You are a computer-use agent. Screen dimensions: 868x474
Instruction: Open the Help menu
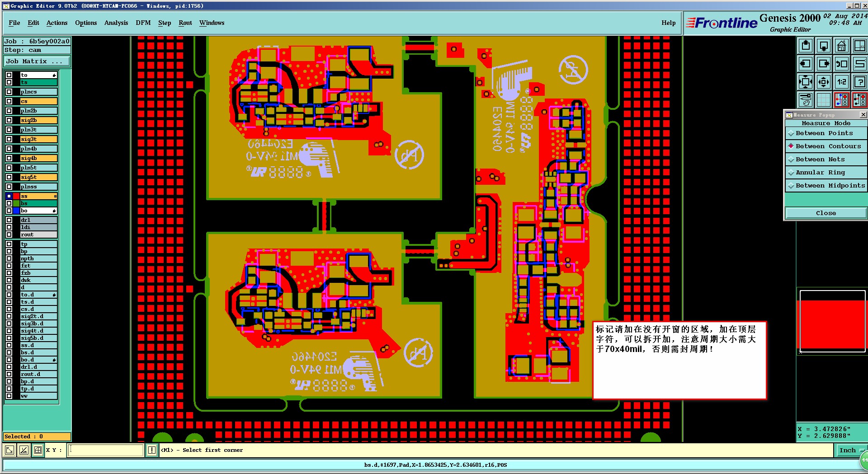coord(669,23)
